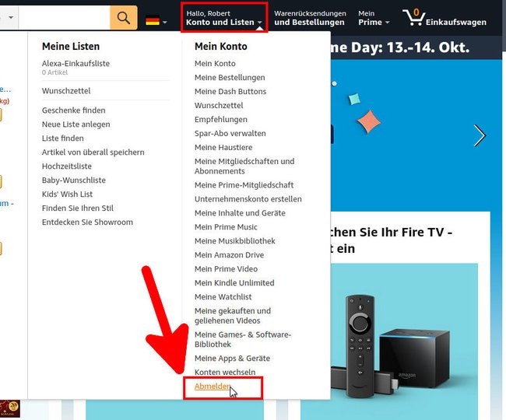Open Mein Amazon Drive
This screenshot has height=420, width=506.
click(229, 255)
